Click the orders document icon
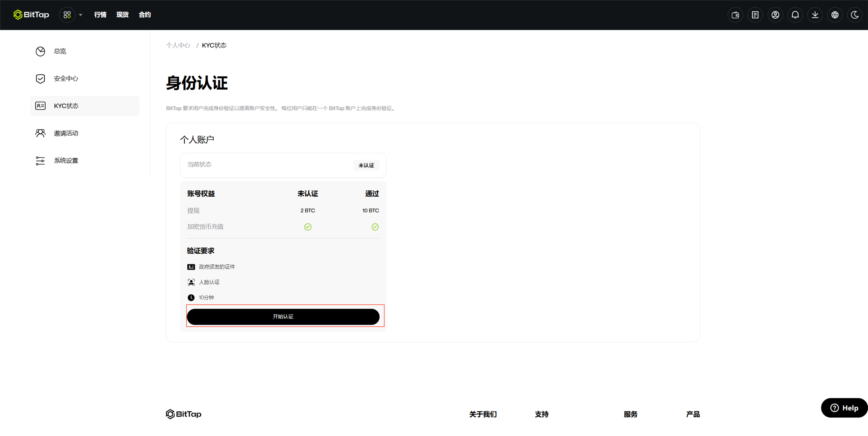This screenshot has height=436, width=868. pyautogui.click(x=755, y=15)
